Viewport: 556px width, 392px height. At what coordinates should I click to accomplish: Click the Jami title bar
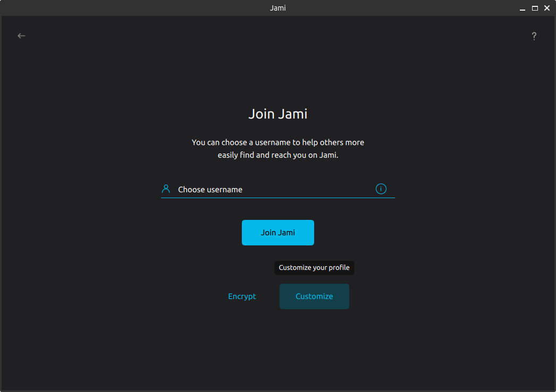(x=278, y=8)
